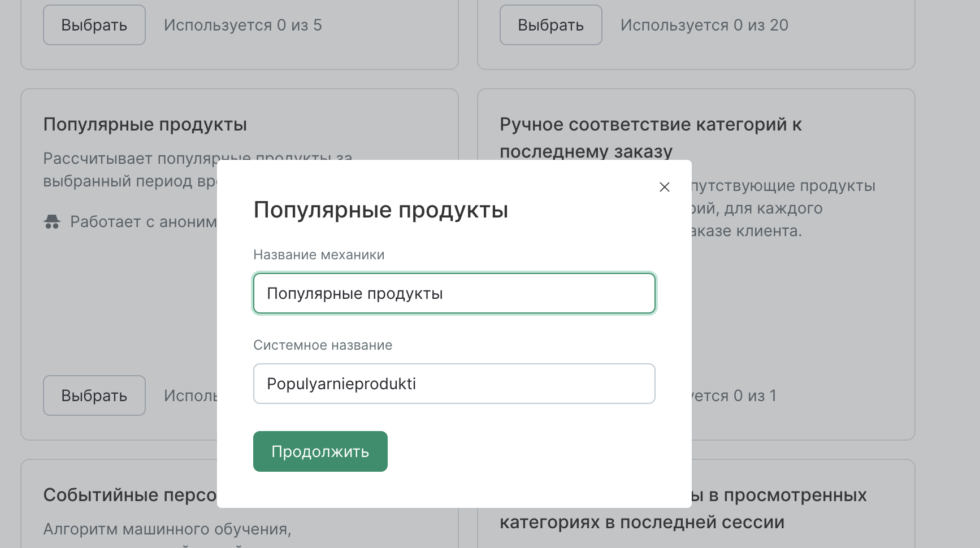The height and width of the screenshot is (548, 980).
Task: Click the background card title Популярные продукты
Action: [145, 124]
